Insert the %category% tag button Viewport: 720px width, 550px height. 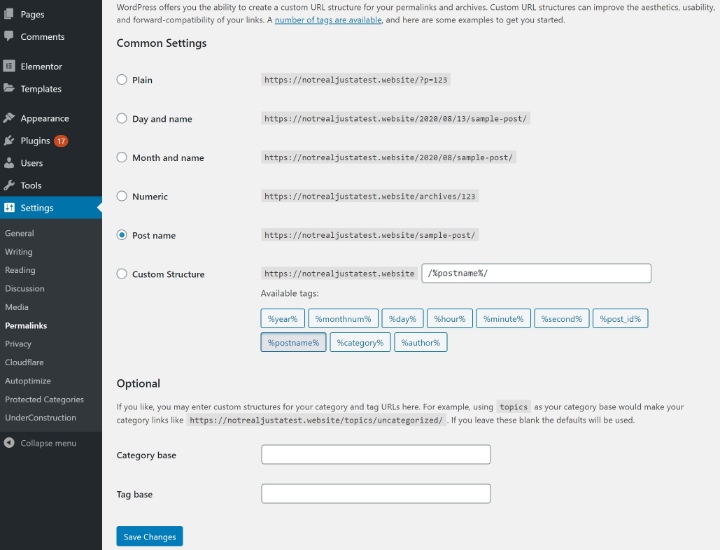click(360, 342)
